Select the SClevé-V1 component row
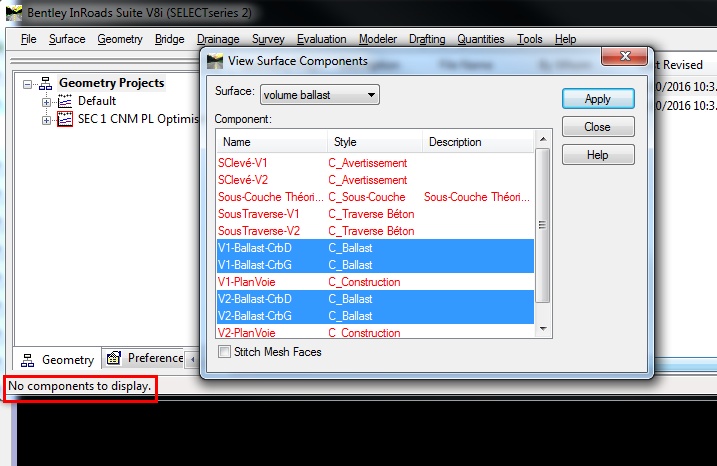This screenshot has height=466, width=717. (x=375, y=163)
